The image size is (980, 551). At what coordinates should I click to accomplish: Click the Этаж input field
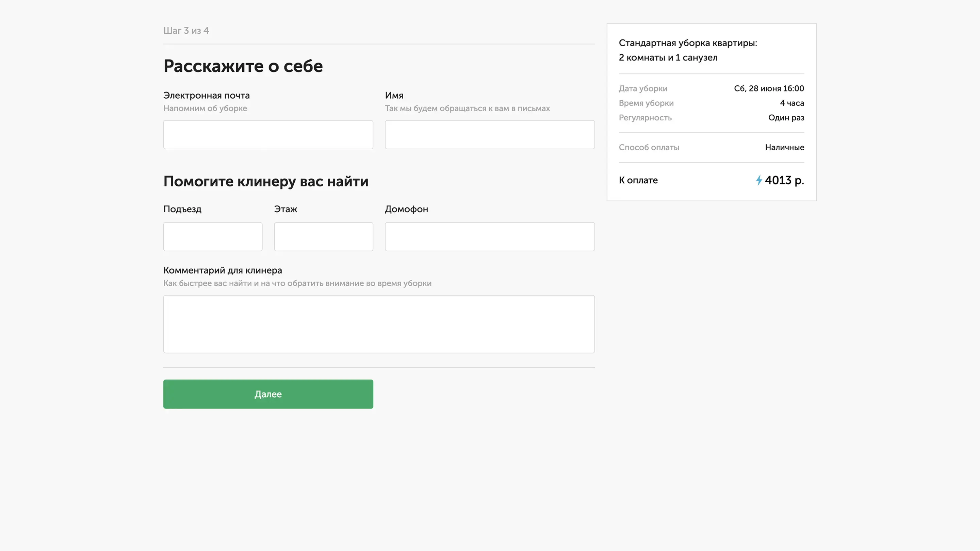click(323, 236)
